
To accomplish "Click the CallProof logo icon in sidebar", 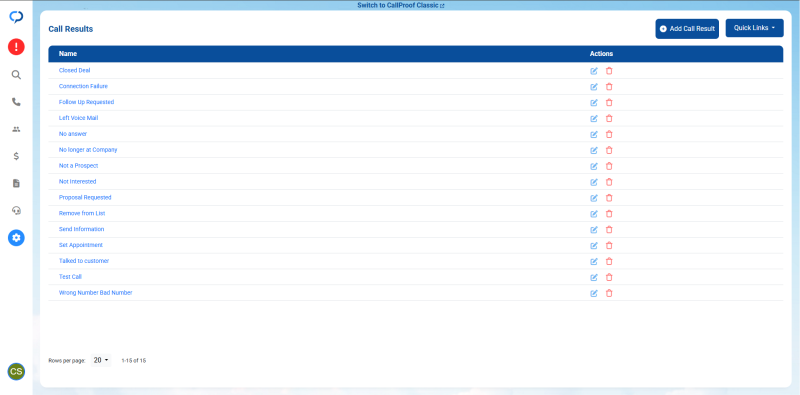I will pyautogui.click(x=16, y=17).
